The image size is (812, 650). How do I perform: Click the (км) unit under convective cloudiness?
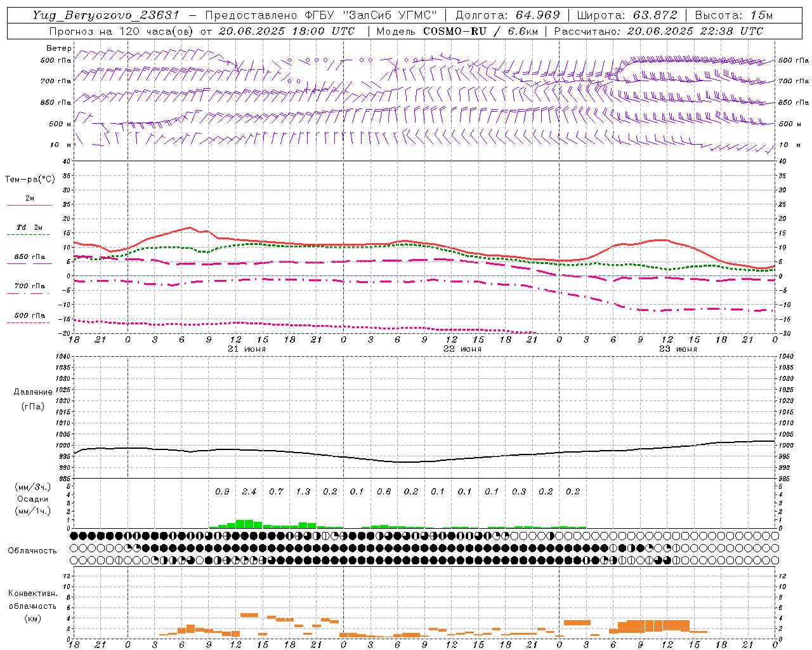32,618
